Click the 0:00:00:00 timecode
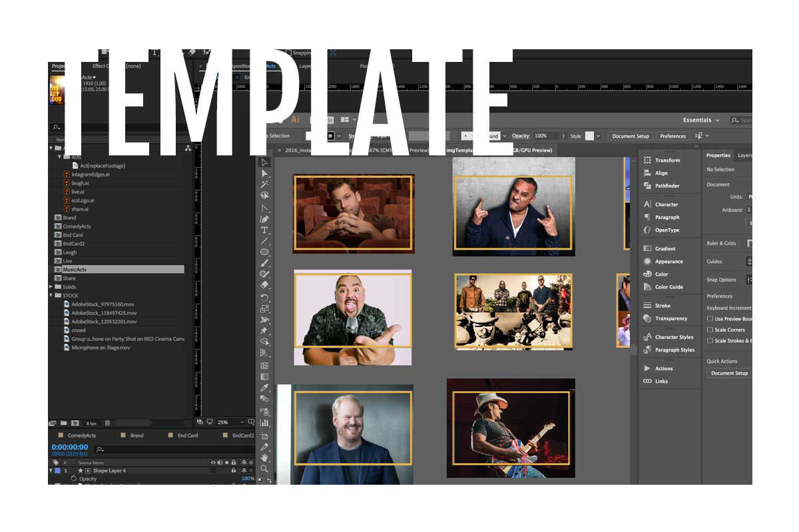 [70, 447]
